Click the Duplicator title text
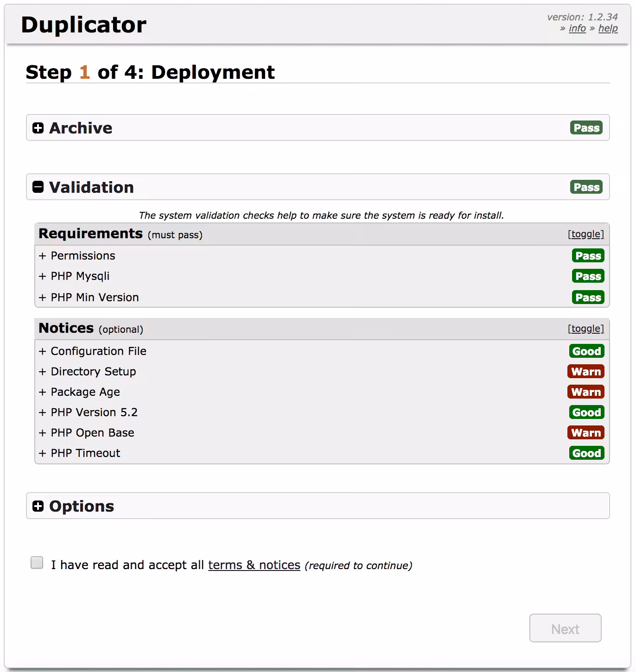Screen dimensions: 636x672 point(84,25)
